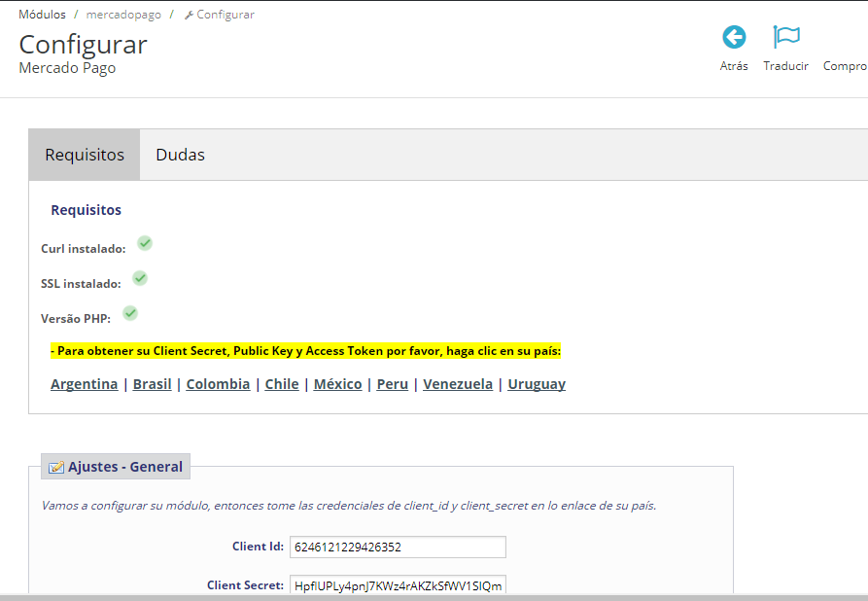Click the Configurar breadcrumb text
This screenshot has height=601, width=868.
coord(226,15)
